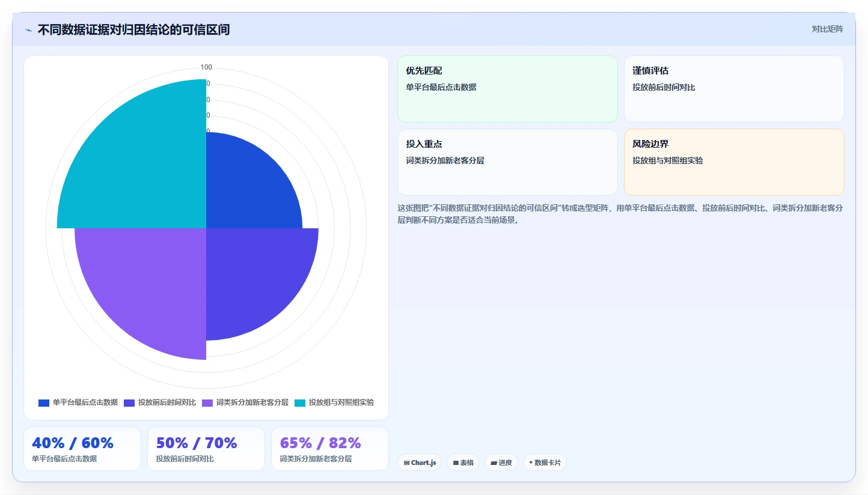Click the axis label 100 on chart

206,67
